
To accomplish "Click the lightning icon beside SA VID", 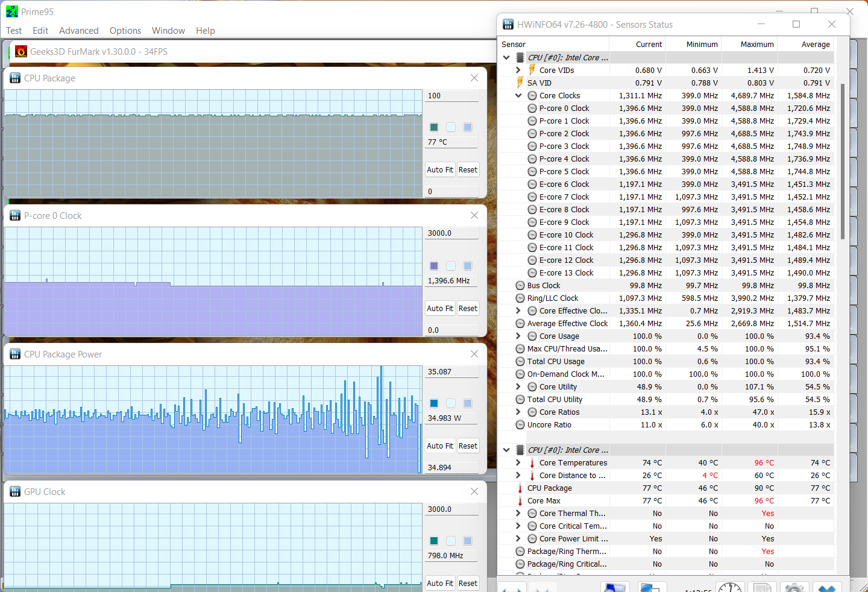I will pyautogui.click(x=520, y=83).
